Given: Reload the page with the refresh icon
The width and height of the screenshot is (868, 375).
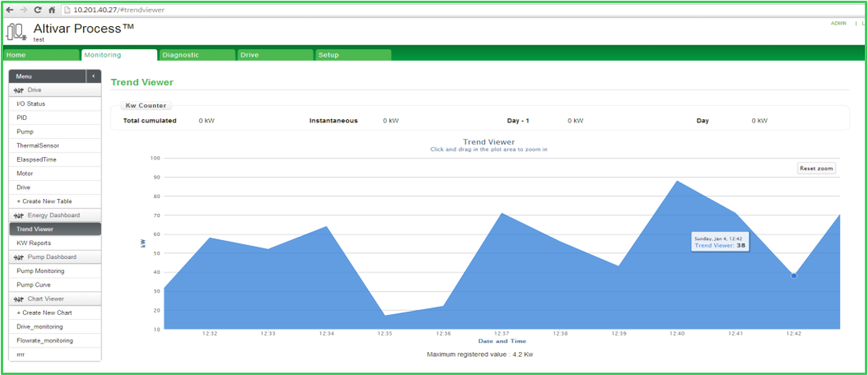Looking at the screenshot, I should 38,9.
